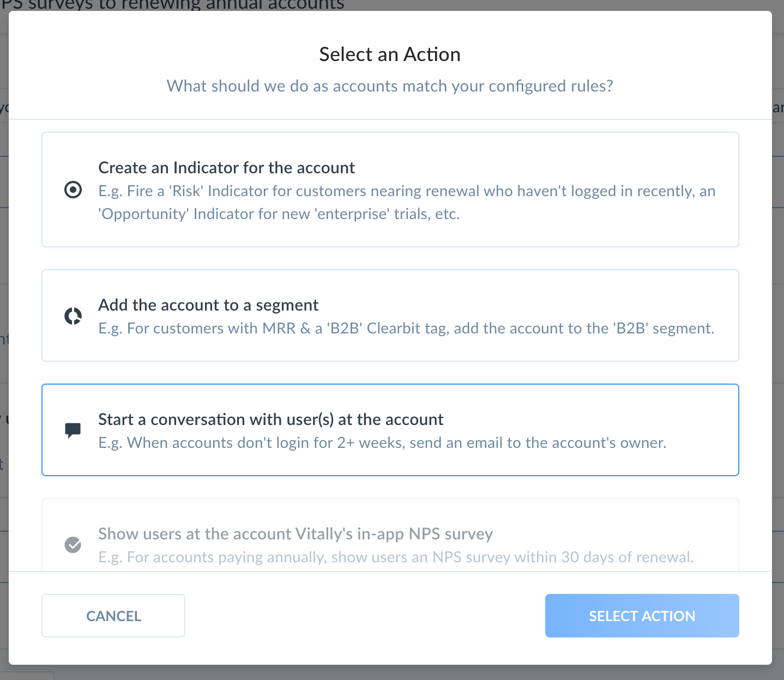Select 'Show users at the account' NPS title

pyautogui.click(x=295, y=534)
